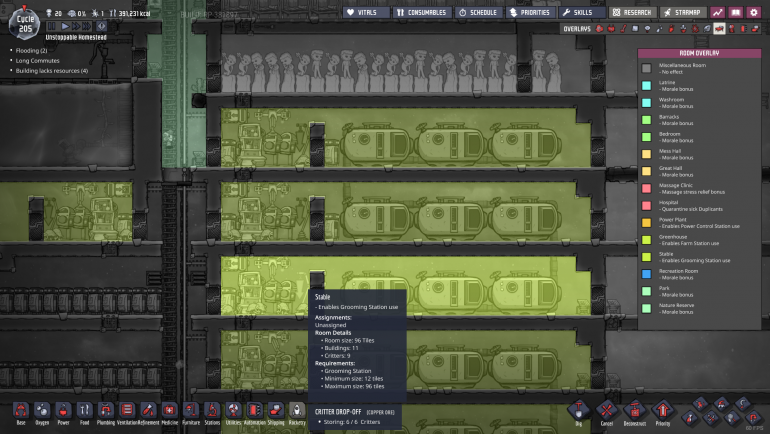Toggle the first overlay icon next to Overlays
The image size is (770, 434).
[x=599, y=29]
